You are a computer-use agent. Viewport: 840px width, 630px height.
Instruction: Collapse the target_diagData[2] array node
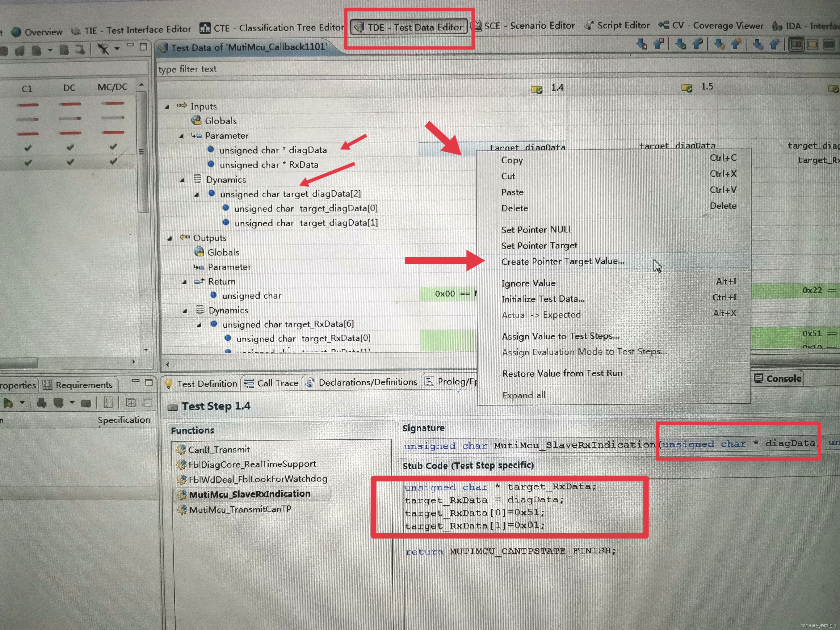[197, 194]
